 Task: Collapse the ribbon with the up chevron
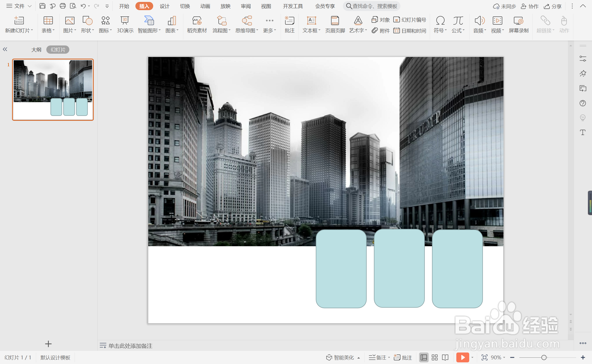pyautogui.click(x=583, y=6)
